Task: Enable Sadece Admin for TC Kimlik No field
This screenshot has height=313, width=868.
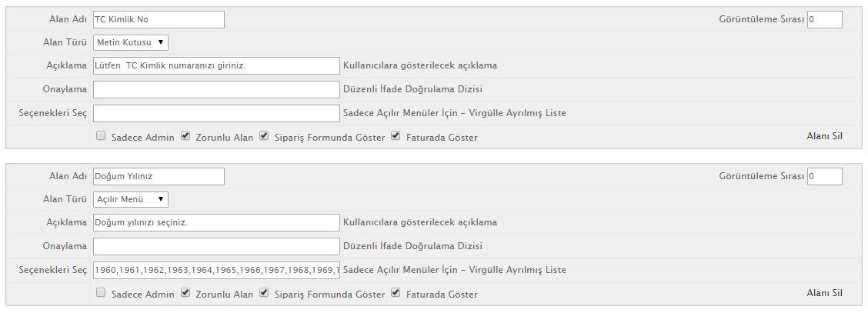Action: (x=101, y=135)
